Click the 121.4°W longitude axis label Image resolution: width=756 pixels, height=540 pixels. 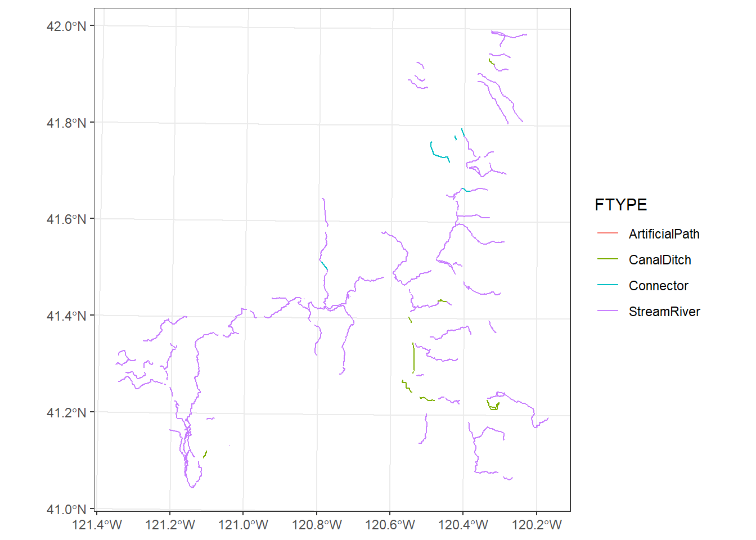pos(97,525)
